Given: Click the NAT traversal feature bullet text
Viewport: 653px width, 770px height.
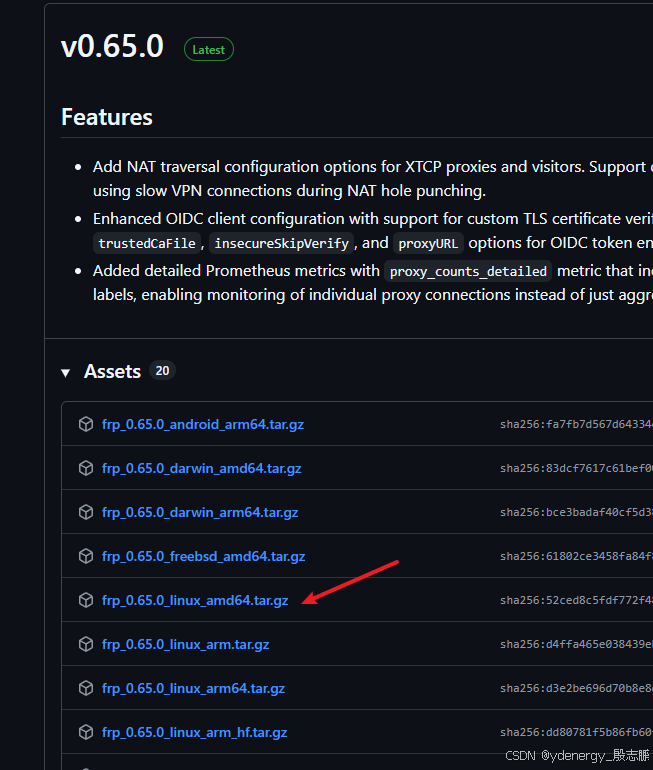Looking at the screenshot, I should pyautogui.click(x=373, y=179).
